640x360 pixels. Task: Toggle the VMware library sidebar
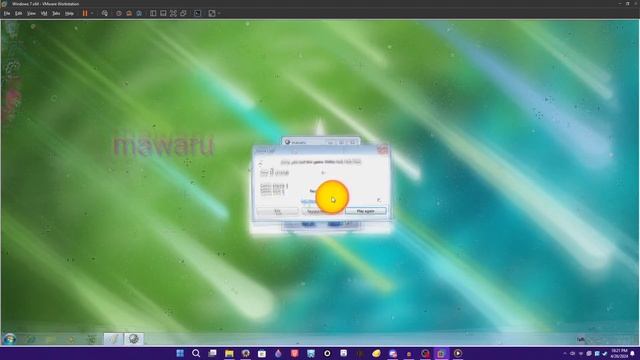(153, 13)
